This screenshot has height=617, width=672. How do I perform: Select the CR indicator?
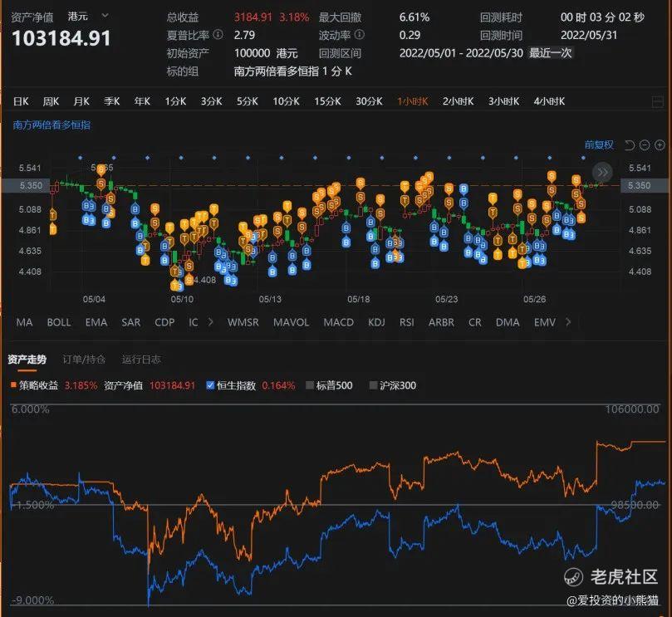(x=475, y=322)
